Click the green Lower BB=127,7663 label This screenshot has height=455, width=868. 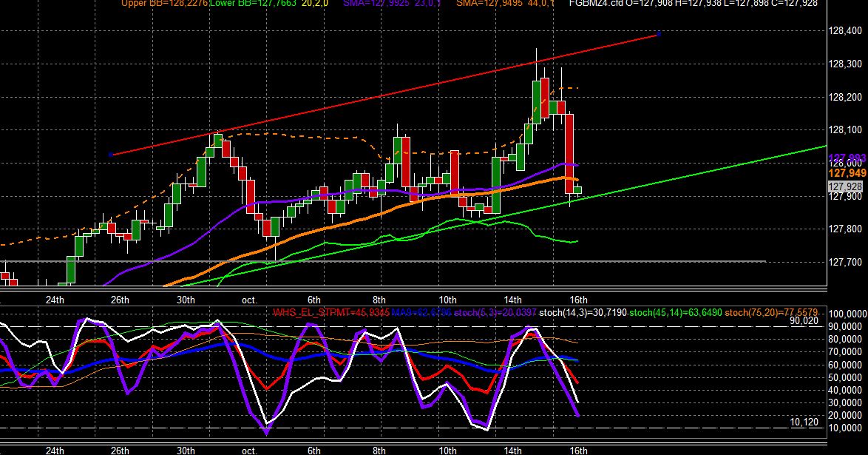click(253, 3)
